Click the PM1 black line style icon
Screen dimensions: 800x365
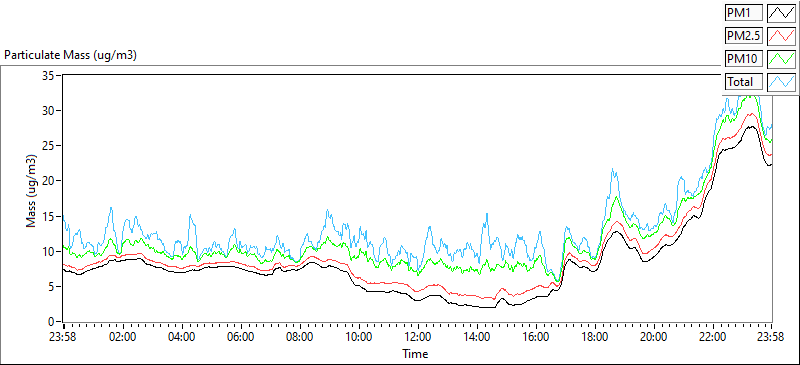782,13
